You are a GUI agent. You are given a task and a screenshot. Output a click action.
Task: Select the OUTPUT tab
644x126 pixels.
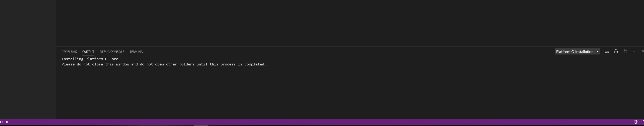[88, 52]
